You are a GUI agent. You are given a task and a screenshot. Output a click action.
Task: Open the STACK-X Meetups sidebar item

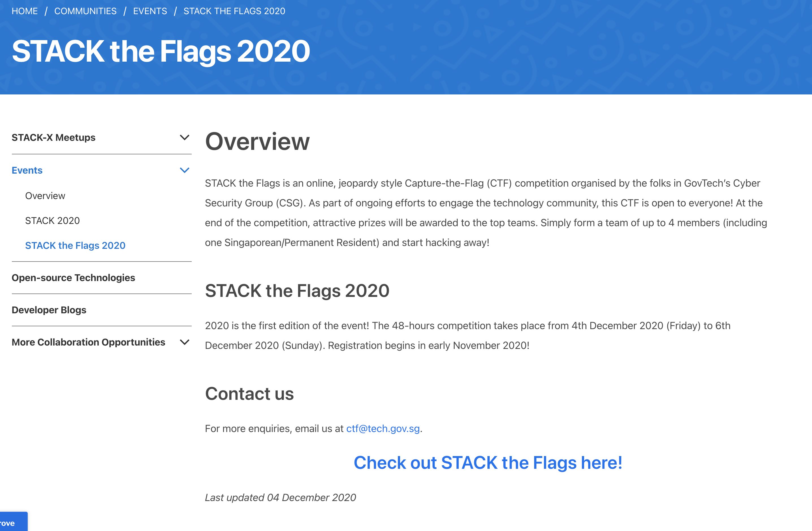(x=53, y=137)
